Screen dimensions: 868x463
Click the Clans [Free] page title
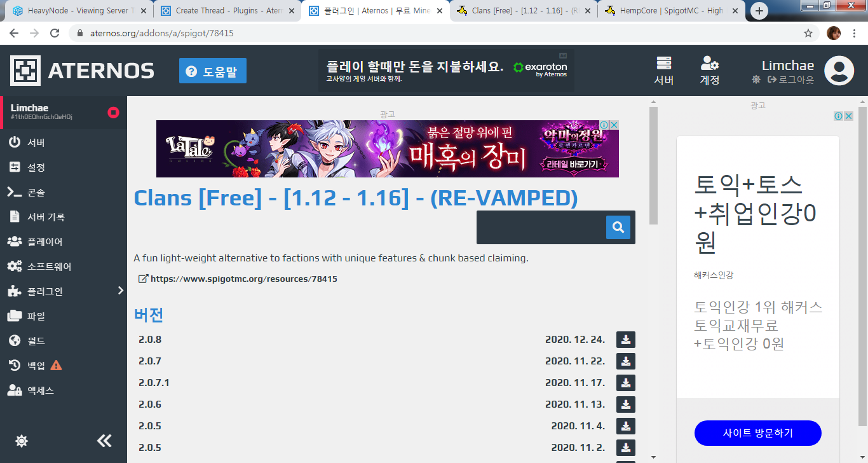pos(356,198)
